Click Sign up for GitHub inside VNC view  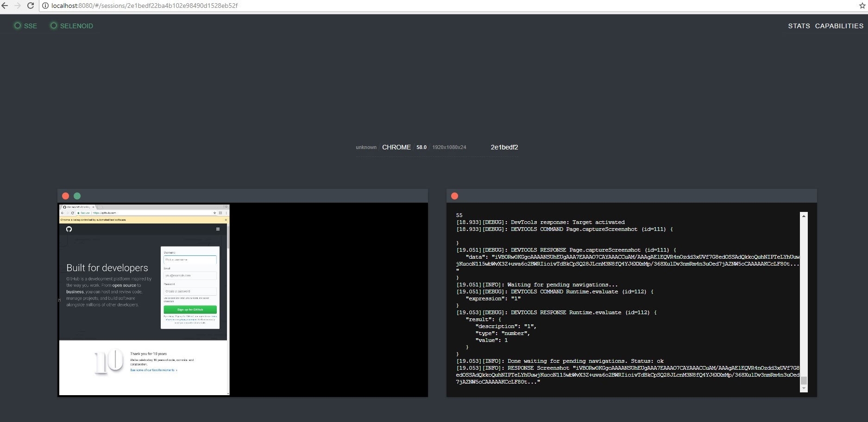tap(190, 309)
